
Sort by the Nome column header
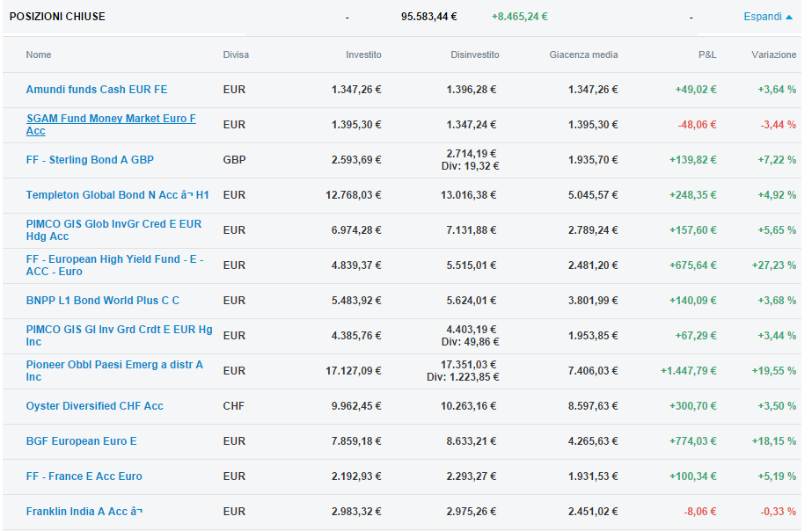39,55
